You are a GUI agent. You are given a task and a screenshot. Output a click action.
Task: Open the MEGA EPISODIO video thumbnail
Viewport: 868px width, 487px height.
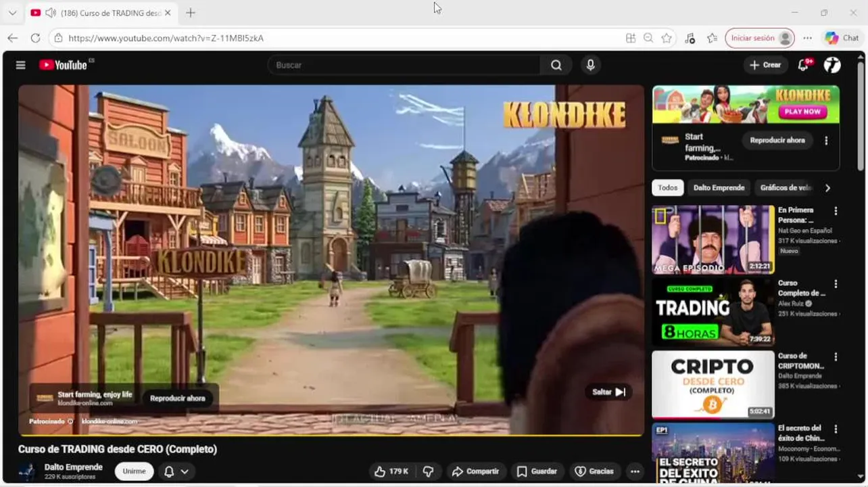[713, 239]
